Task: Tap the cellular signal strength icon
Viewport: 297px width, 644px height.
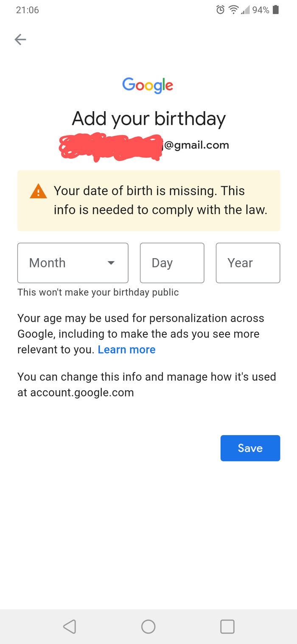Action: pos(245,11)
